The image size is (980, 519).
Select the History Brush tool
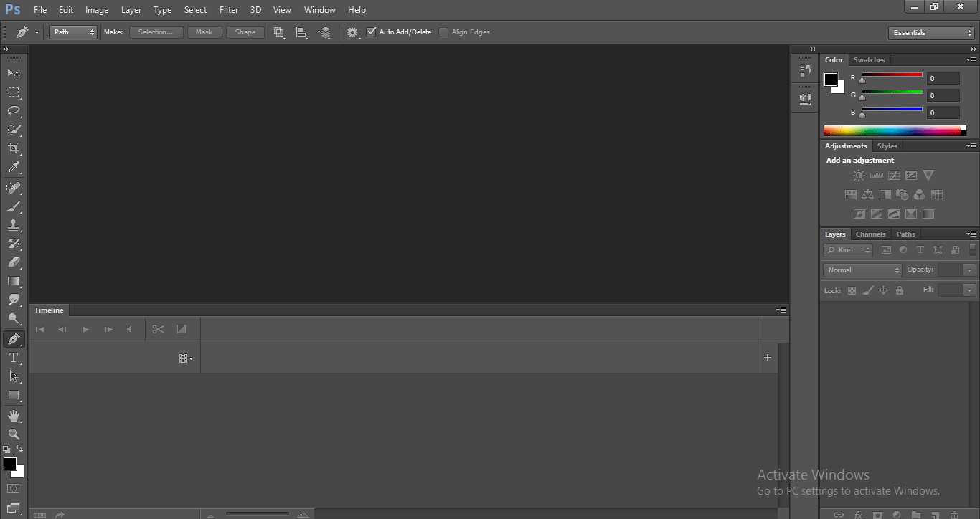pos(14,244)
